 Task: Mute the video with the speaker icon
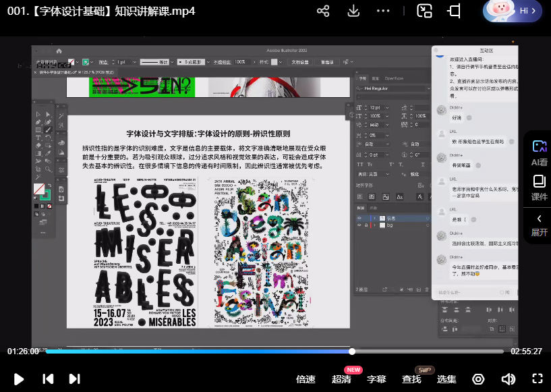pyautogui.click(x=508, y=379)
